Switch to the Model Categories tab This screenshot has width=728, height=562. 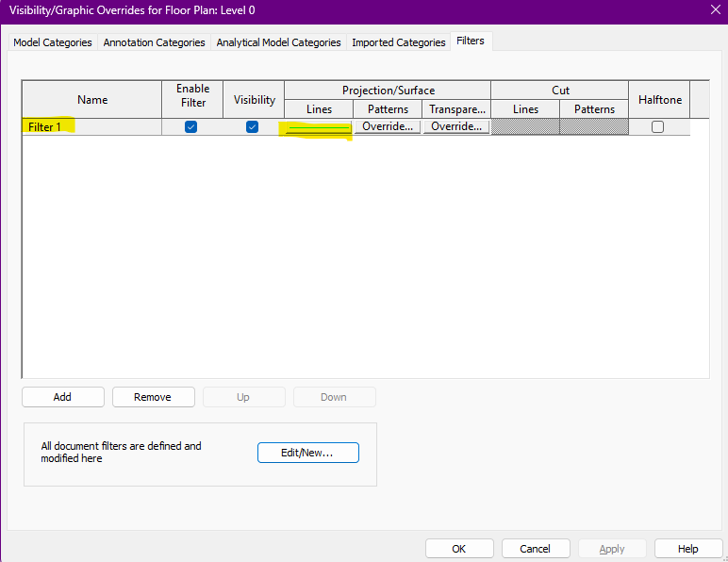53,42
